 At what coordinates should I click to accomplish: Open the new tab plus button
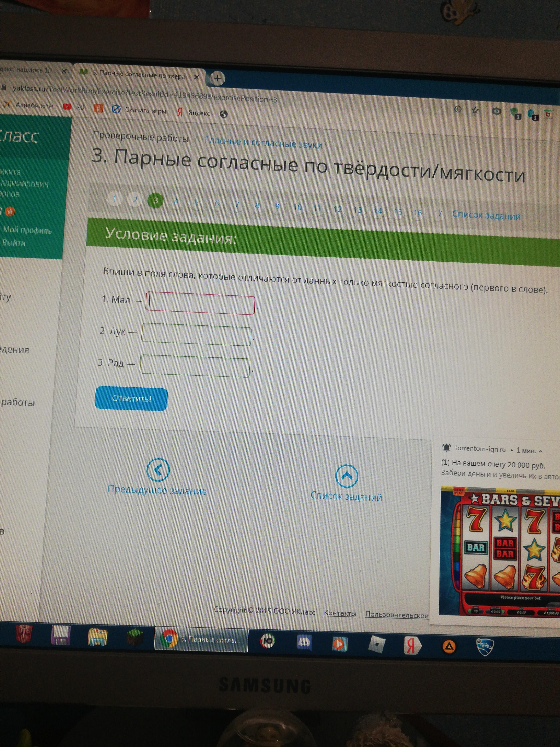pos(217,78)
